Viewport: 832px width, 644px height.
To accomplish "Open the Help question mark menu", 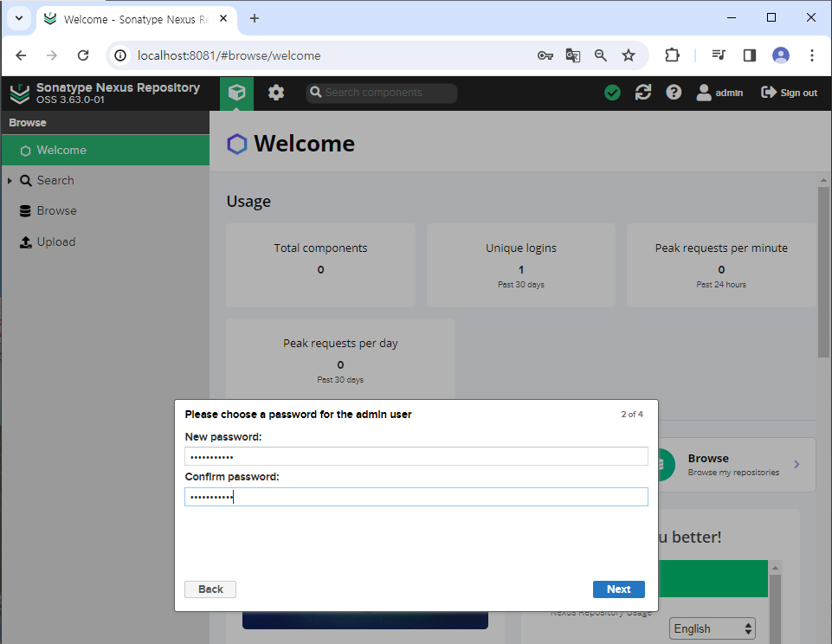I will tap(674, 93).
